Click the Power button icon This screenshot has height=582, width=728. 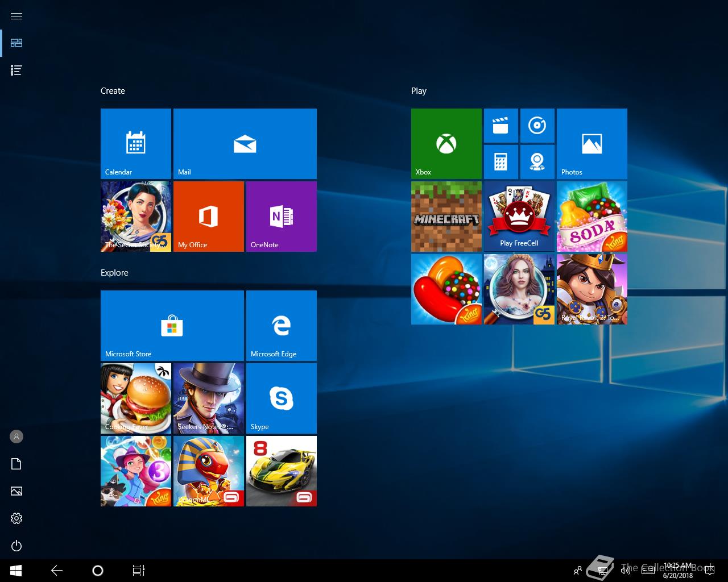click(x=16, y=546)
